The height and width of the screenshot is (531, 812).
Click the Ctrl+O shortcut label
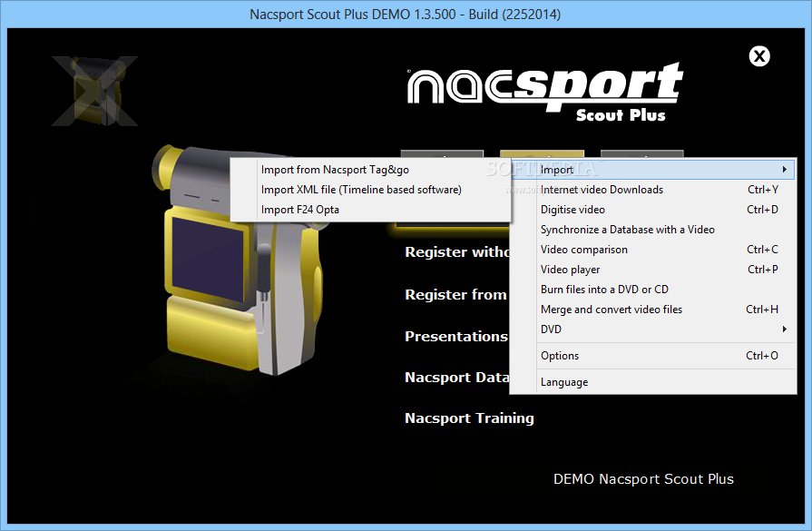(762, 356)
